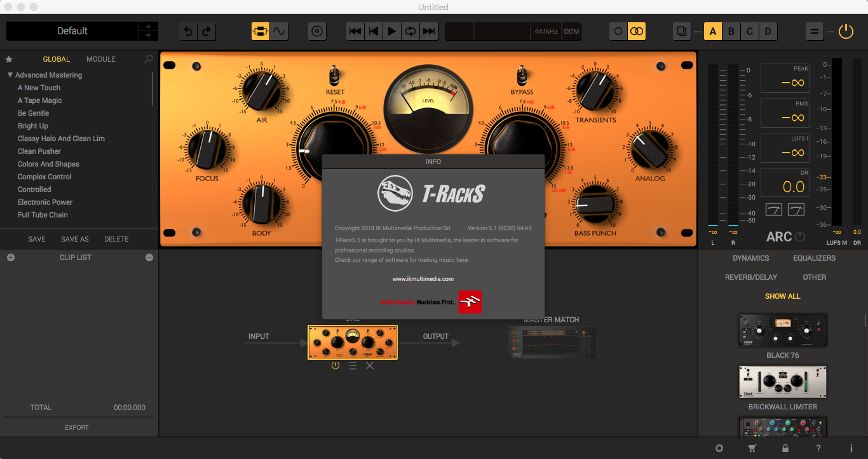Switch to the chain view
The height and width of the screenshot is (459, 868).
[261, 31]
